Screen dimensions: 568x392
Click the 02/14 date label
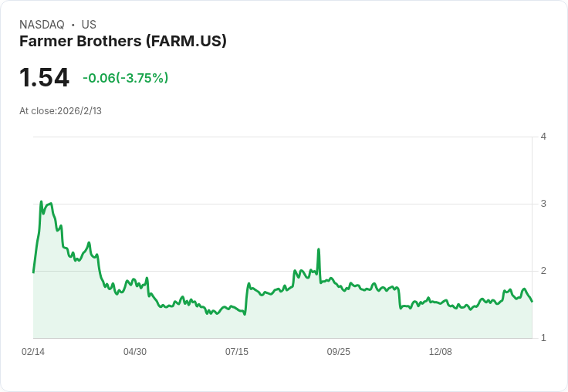pos(33,352)
